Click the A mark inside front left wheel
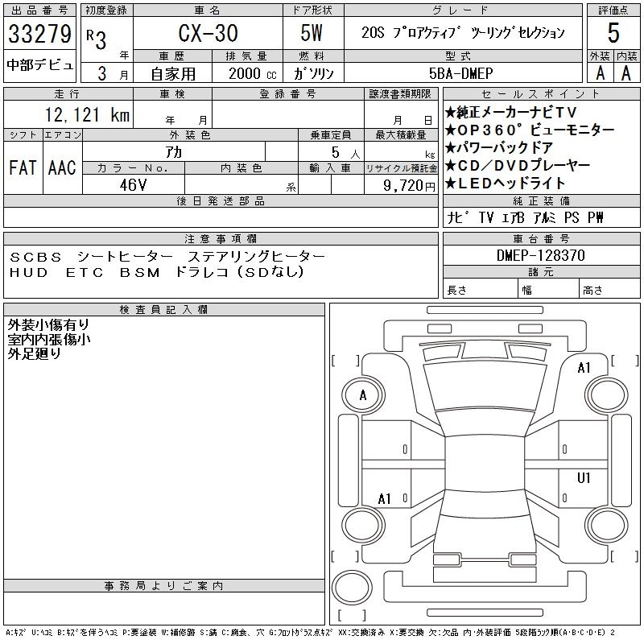 click(x=363, y=395)
